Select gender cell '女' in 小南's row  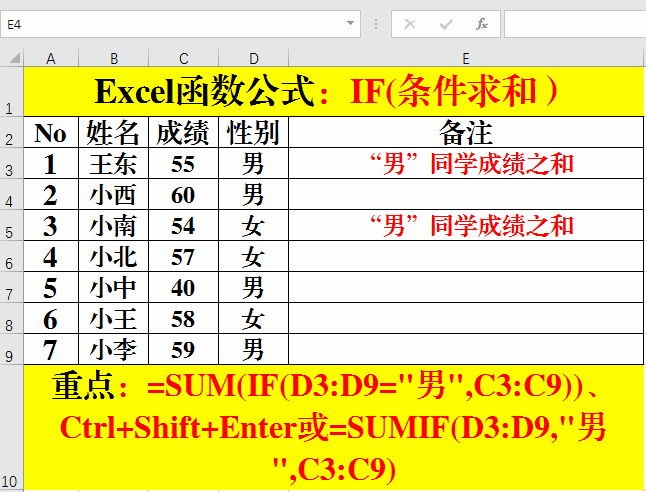(253, 225)
